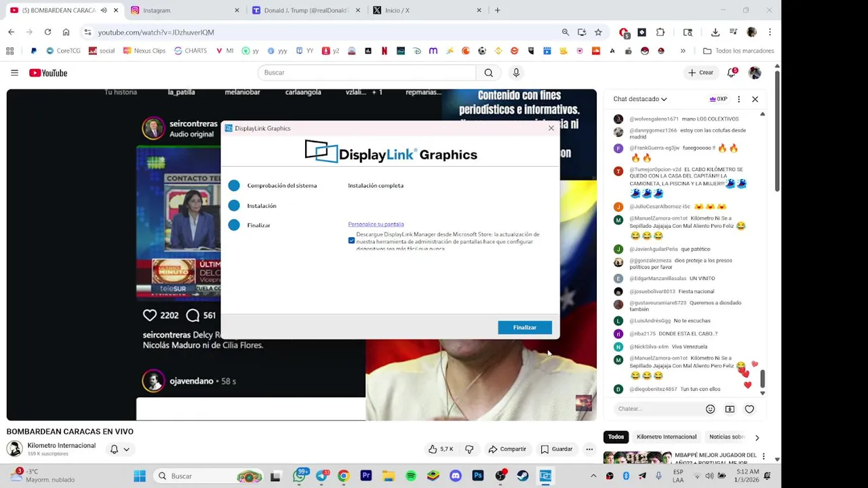This screenshot has width=868, height=488.
Task: Open the browser downloads icon
Action: [715, 32]
